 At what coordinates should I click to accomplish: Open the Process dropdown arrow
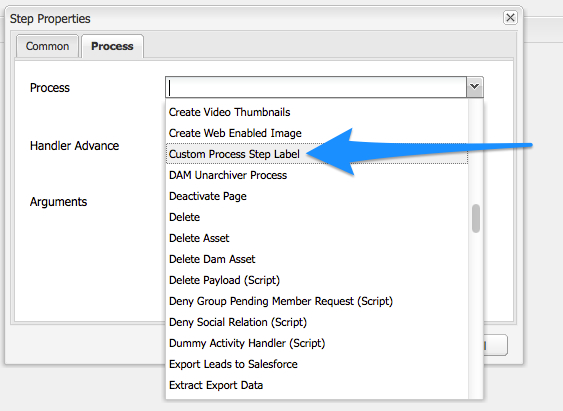click(475, 87)
